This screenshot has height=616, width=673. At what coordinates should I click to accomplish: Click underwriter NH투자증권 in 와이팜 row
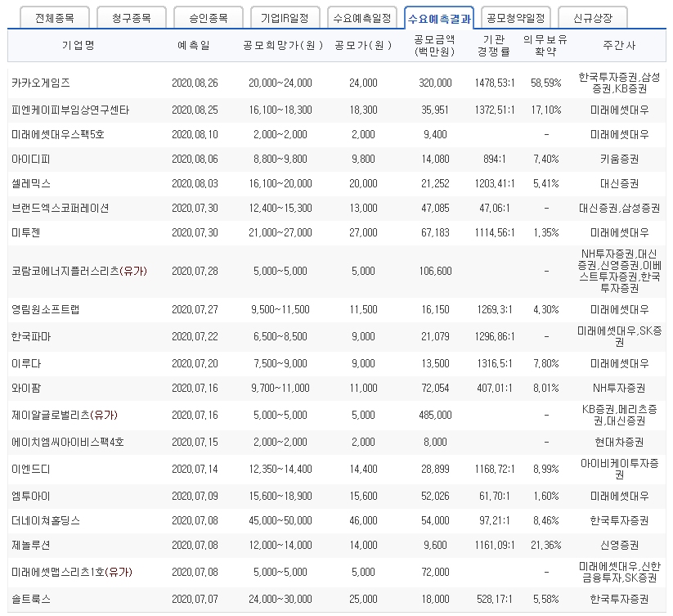pyautogui.click(x=619, y=388)
